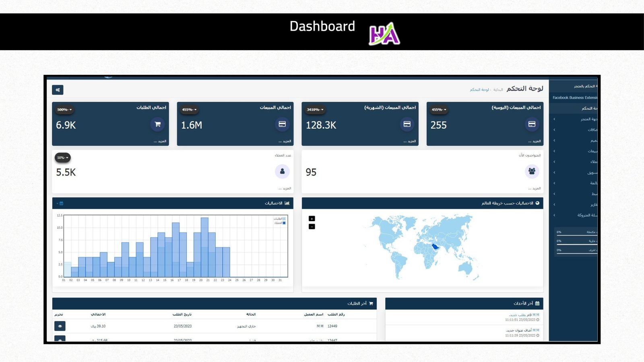View order 12449 with the eye button

(60, 326)
